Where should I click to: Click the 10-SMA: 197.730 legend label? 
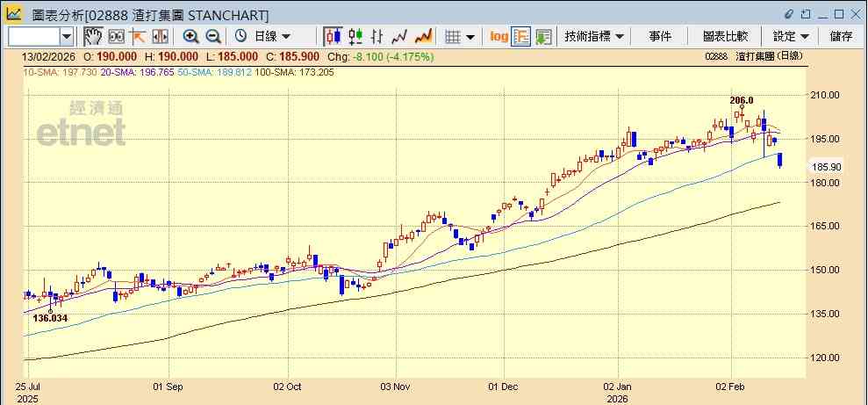pyautogui.click(x=61, y=72)
